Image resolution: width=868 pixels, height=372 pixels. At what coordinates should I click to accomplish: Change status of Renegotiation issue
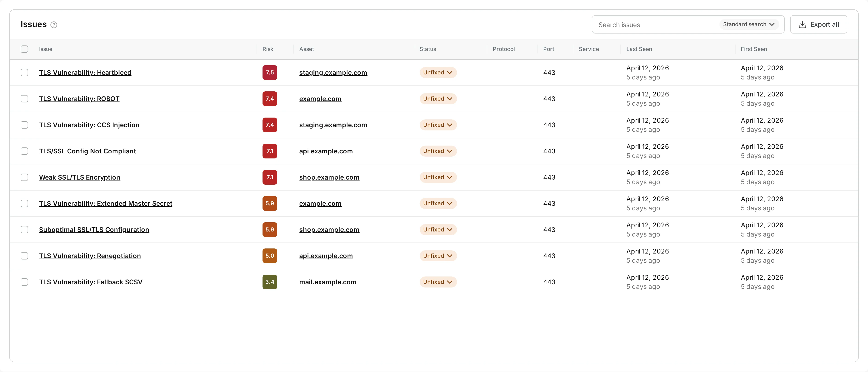pyautogui.click(x=438, y=256)
